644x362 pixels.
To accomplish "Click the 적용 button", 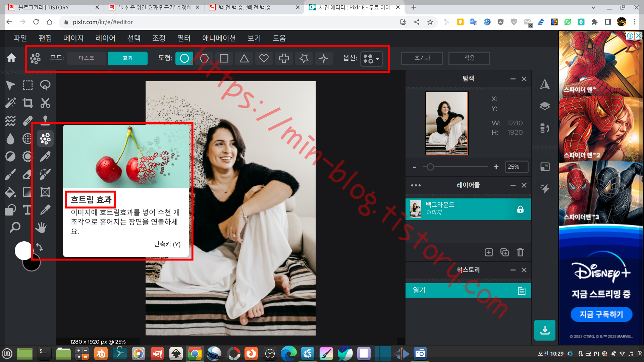I will [469, 58].
